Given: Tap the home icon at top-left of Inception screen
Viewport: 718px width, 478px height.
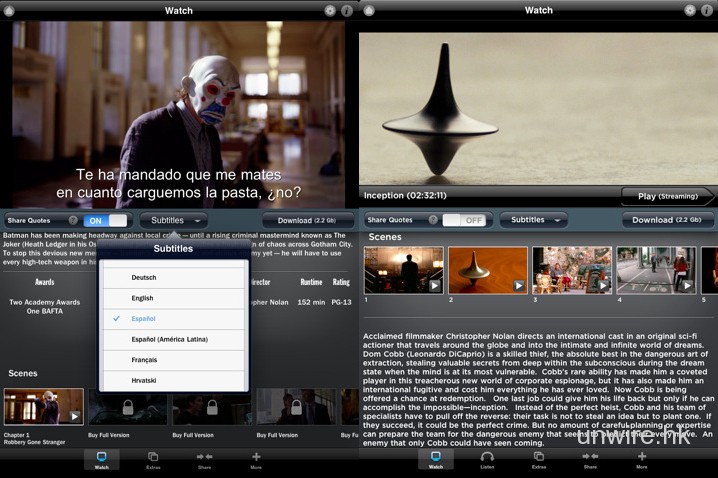Looking at the screenshot, I should (x=369, y=10).
